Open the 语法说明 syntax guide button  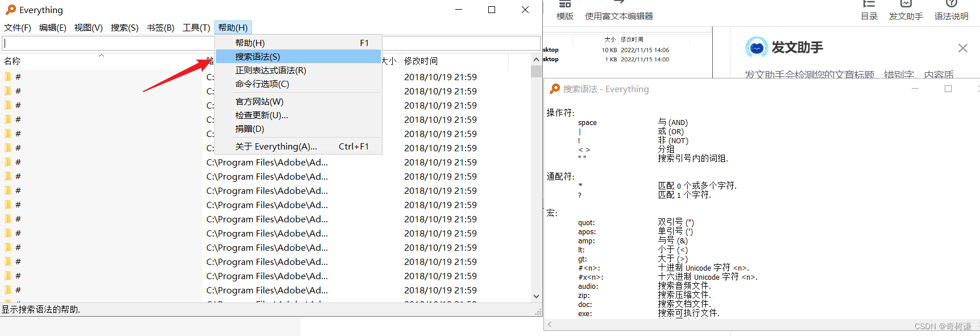pos(951,11)
